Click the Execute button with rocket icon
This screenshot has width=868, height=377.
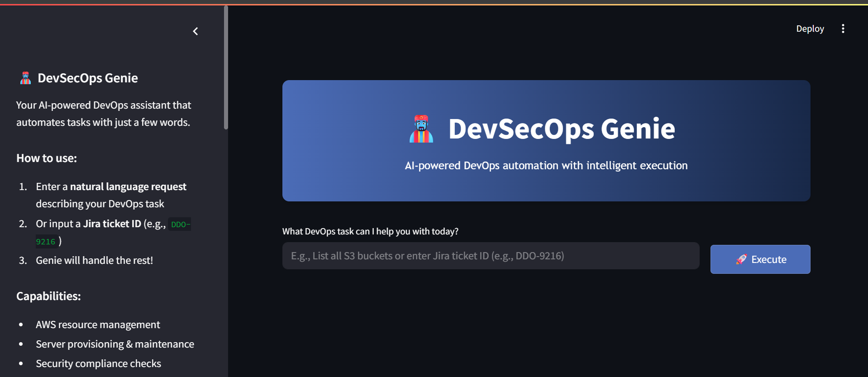pos(760,259)
